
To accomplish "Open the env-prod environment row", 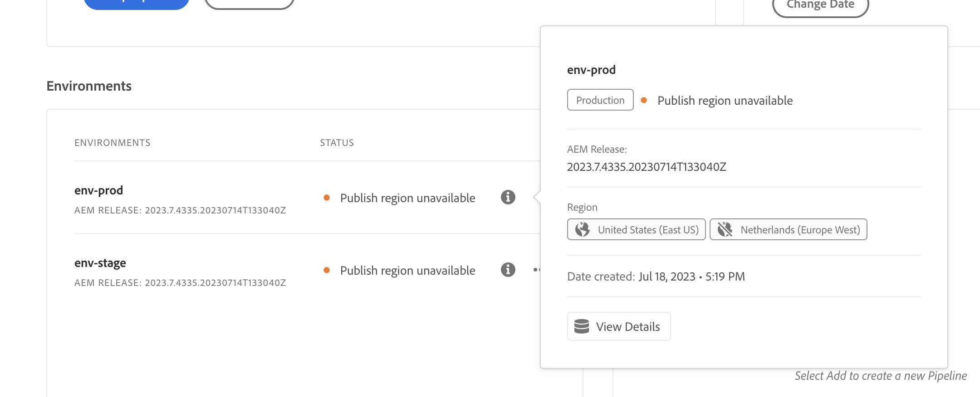I will click(x=99, y=190).
